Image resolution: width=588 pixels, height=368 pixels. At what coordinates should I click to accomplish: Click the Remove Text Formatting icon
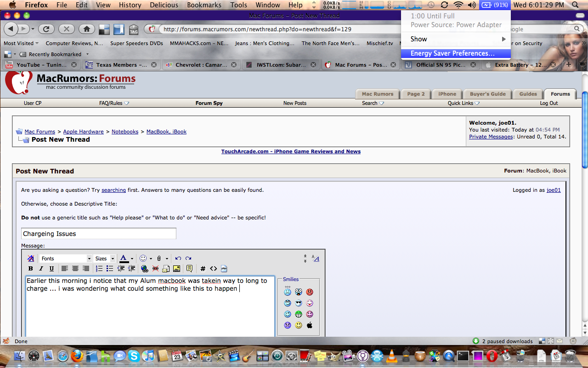click(31, 259)
